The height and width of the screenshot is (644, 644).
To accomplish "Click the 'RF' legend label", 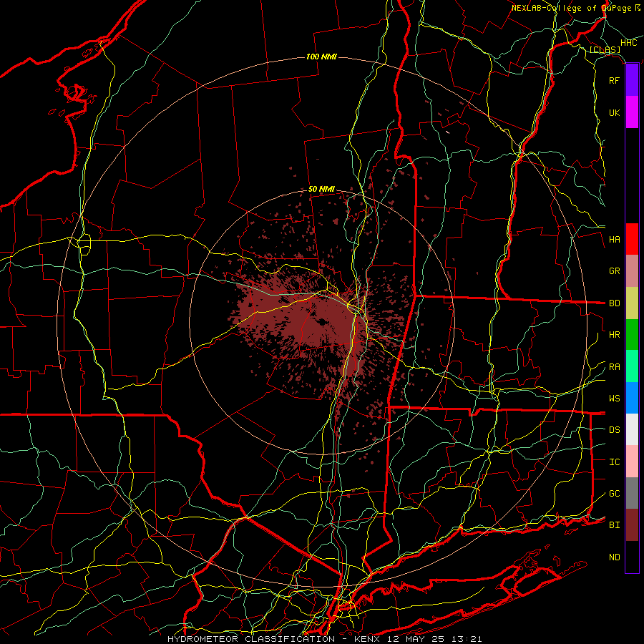I will pos(614,80).
